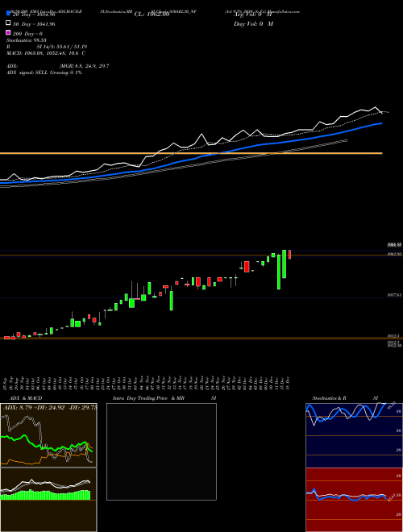The height and width of the screenshot is (532, 403).
Task: Click the last red candlestick
Action: tap(289, 255)
